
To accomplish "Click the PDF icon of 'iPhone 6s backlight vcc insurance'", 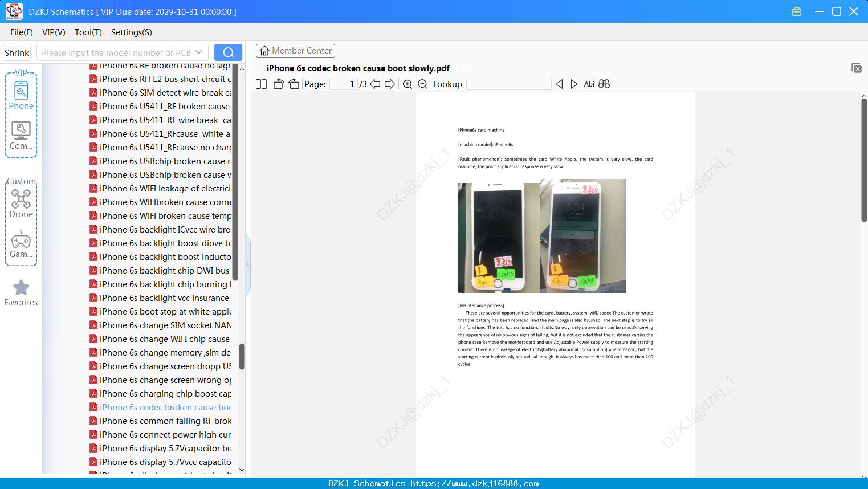I will pyautogui.click(x=93, y=298).
